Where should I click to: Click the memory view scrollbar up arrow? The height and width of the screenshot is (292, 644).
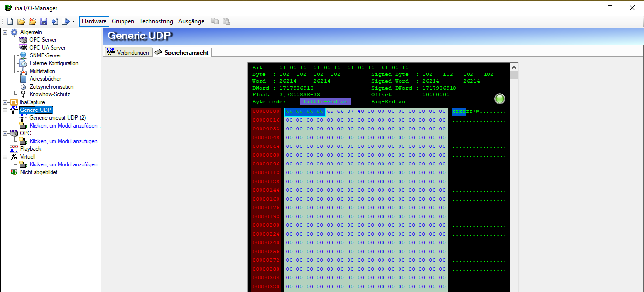[514, 67]
